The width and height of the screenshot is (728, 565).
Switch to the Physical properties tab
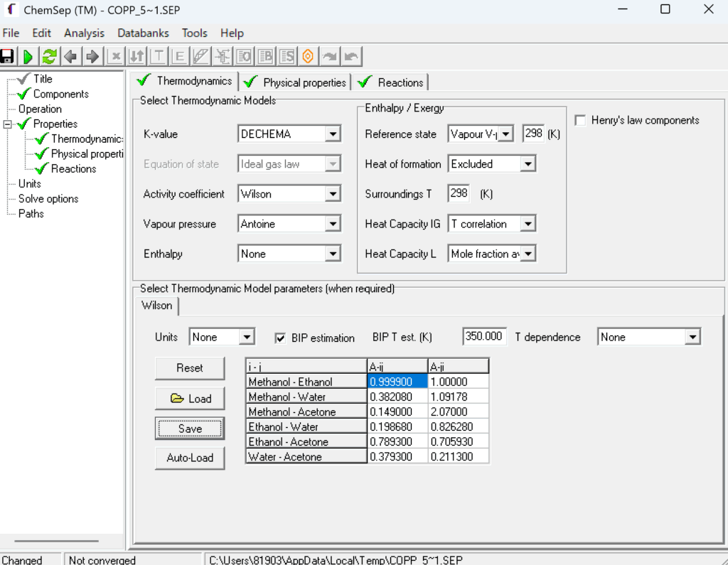295,82
